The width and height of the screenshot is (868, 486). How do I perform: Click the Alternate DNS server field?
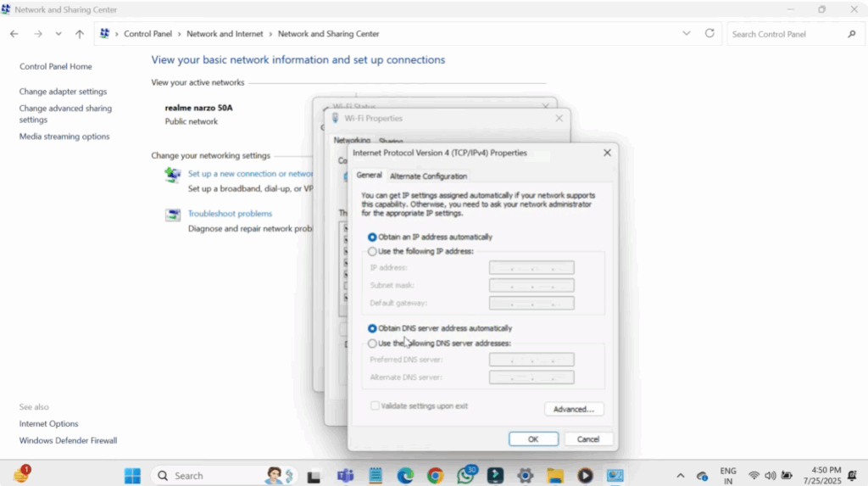tap(531, 378)
